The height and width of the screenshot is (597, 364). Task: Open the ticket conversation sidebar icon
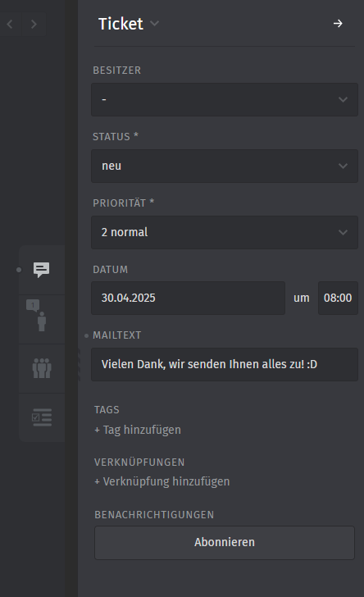tap(42, 270)
